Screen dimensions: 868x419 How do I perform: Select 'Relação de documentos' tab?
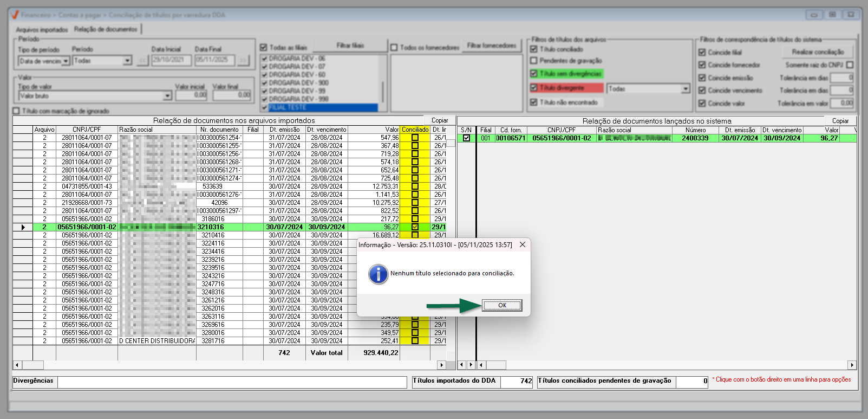[x=106, y=29]
